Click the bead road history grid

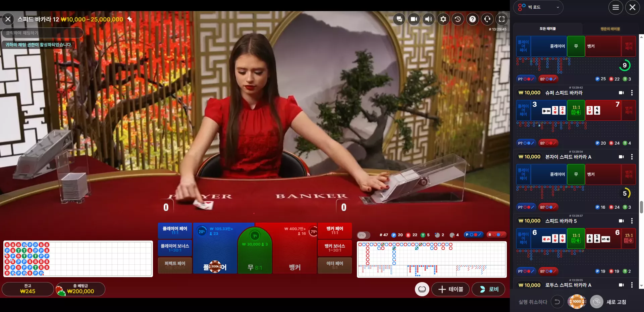pos(78,259)
